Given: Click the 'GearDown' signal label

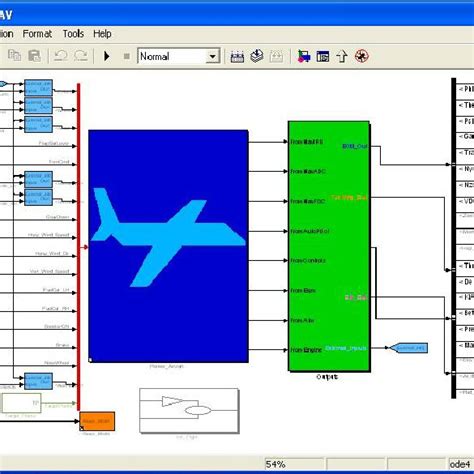Looking at the screenshot, I should point(58,217).
